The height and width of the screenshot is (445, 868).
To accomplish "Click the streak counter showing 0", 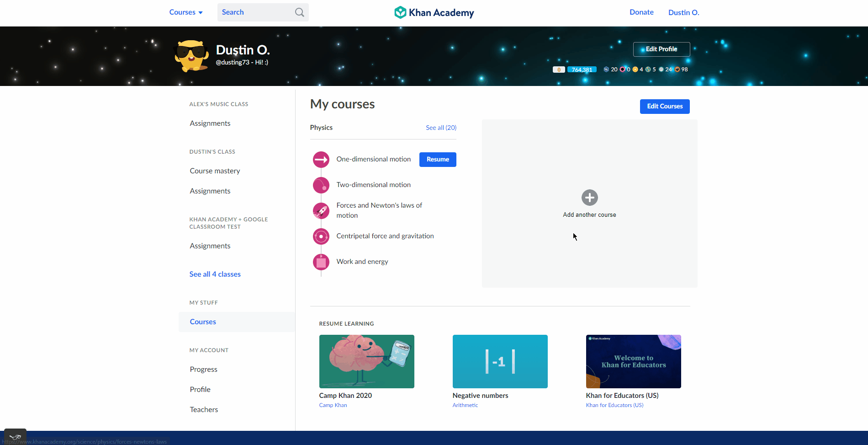I will click(x=559, y=70).
